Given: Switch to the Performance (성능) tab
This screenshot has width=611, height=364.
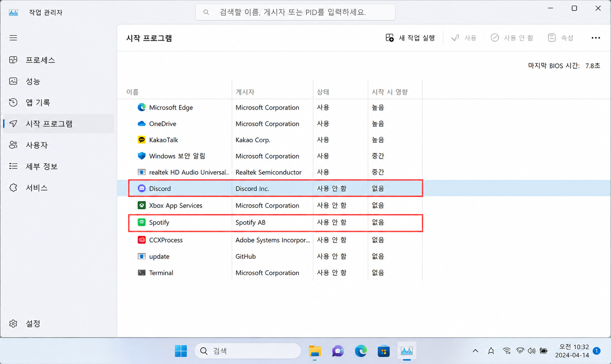Looking at the screenshot, I should (58, 81).
